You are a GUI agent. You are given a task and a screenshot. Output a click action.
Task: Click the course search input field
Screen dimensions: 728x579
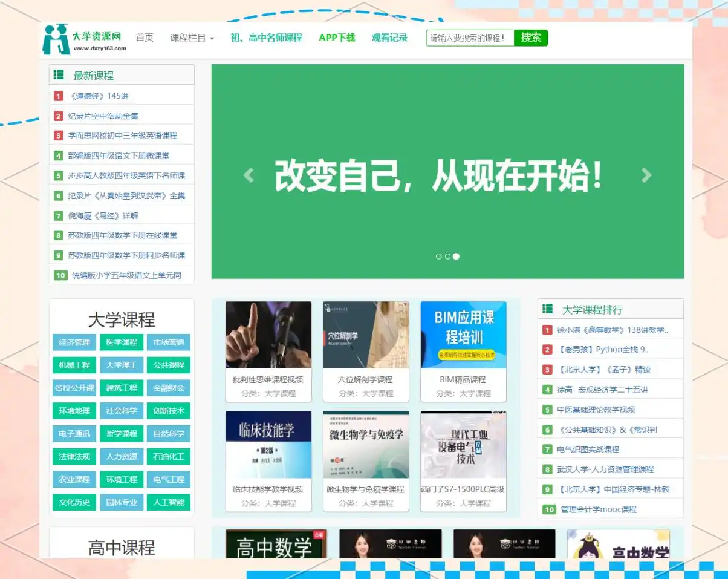coord(470,38)
